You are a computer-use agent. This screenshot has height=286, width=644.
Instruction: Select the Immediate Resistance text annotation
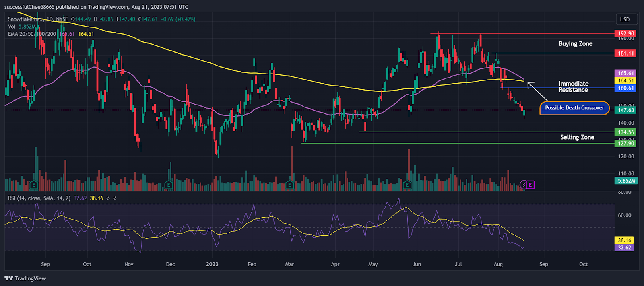tap(574, 86)
